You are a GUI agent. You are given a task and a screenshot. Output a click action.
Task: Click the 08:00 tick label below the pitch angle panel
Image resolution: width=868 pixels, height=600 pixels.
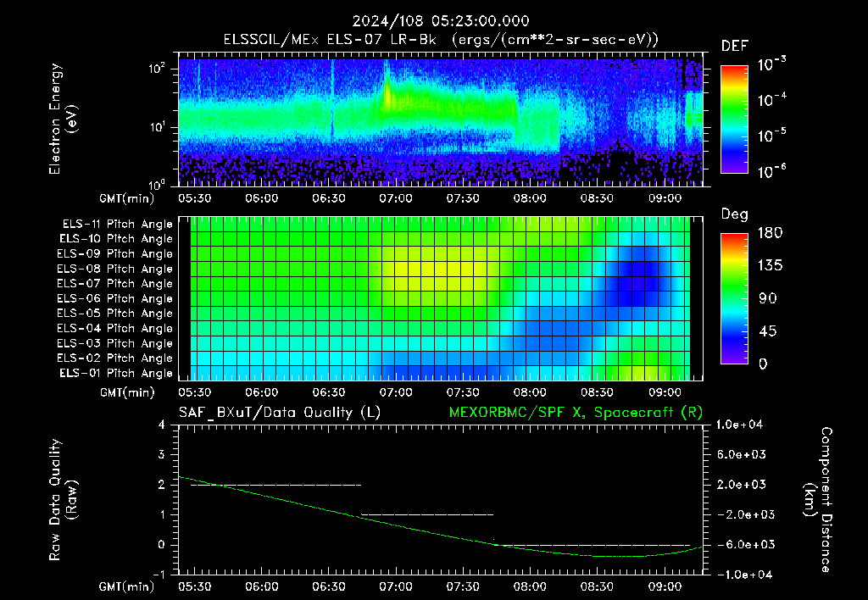(x=530, y=392)
